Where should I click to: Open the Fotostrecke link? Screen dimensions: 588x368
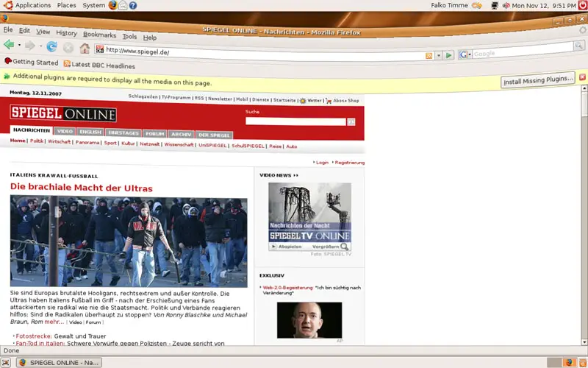pyautogui.click(x=34, y=336)
